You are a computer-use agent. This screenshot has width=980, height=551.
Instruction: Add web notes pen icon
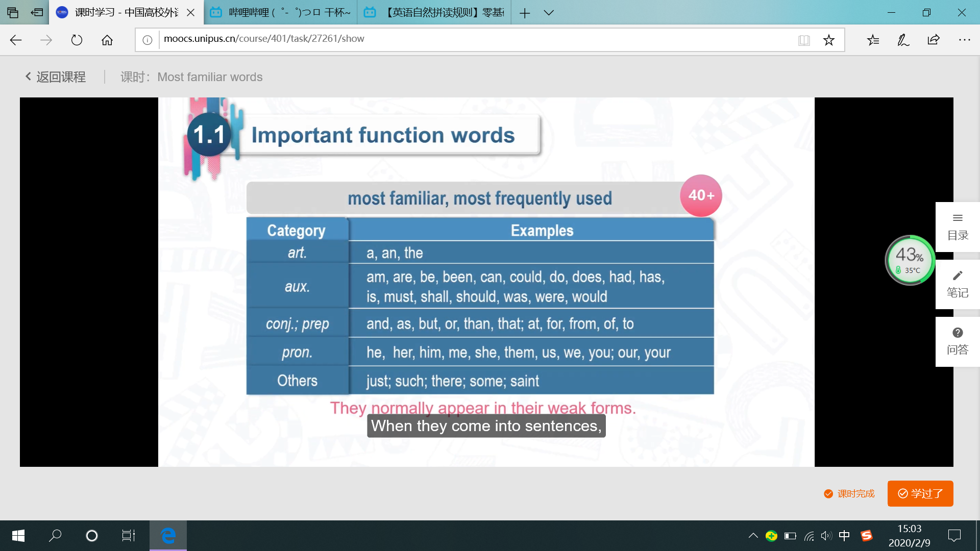(x=903, y=40)
